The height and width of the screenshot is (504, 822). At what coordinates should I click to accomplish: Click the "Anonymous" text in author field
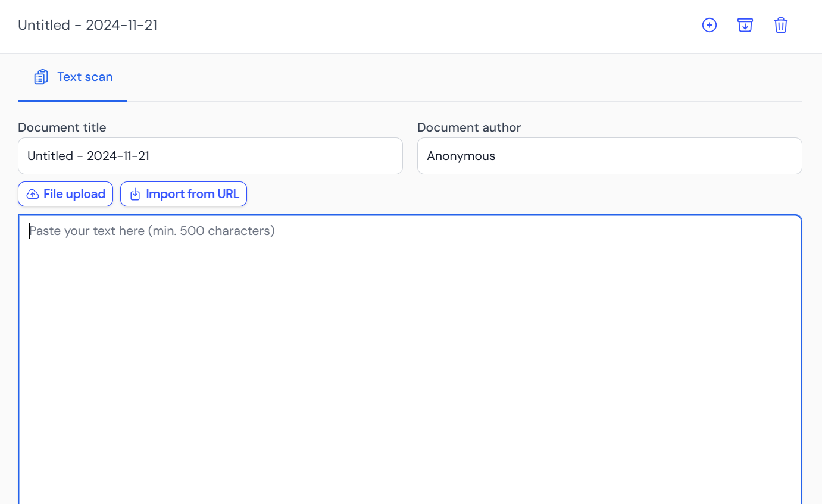coord(461,156)
